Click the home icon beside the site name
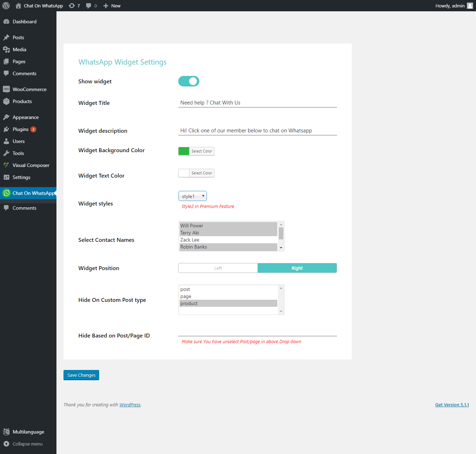This screenshot has height=454, width=476. 18,6
